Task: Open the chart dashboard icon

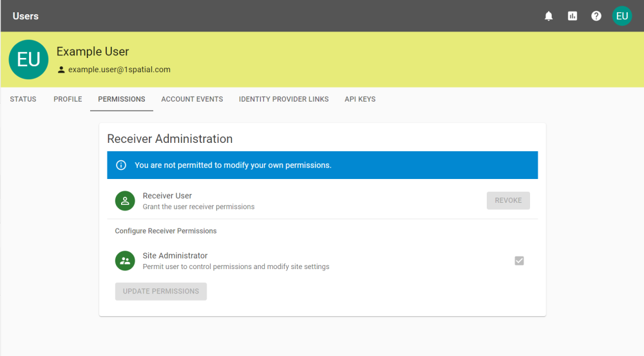Action: pos(572,16)
